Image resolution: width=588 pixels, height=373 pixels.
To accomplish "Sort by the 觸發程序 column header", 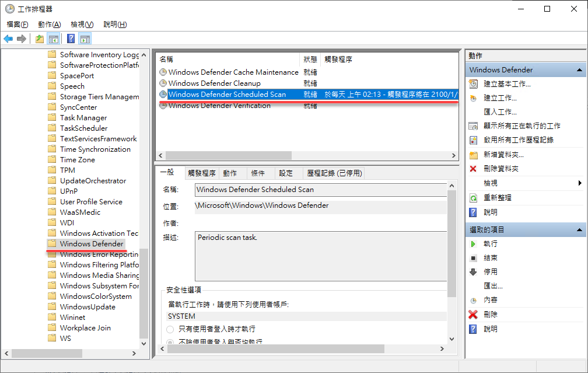I will (x=389, y=60).
